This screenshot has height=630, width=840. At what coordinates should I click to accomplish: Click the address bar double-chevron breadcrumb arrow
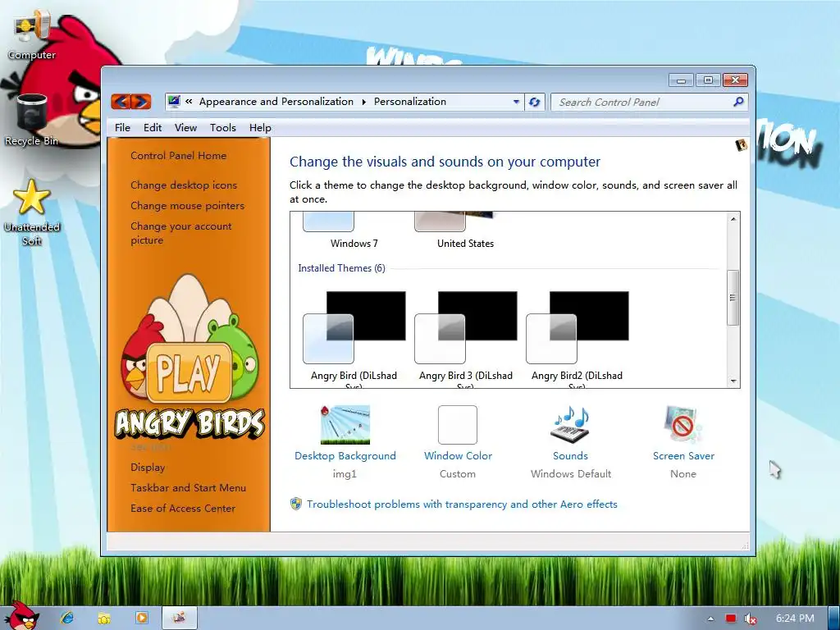189,101
